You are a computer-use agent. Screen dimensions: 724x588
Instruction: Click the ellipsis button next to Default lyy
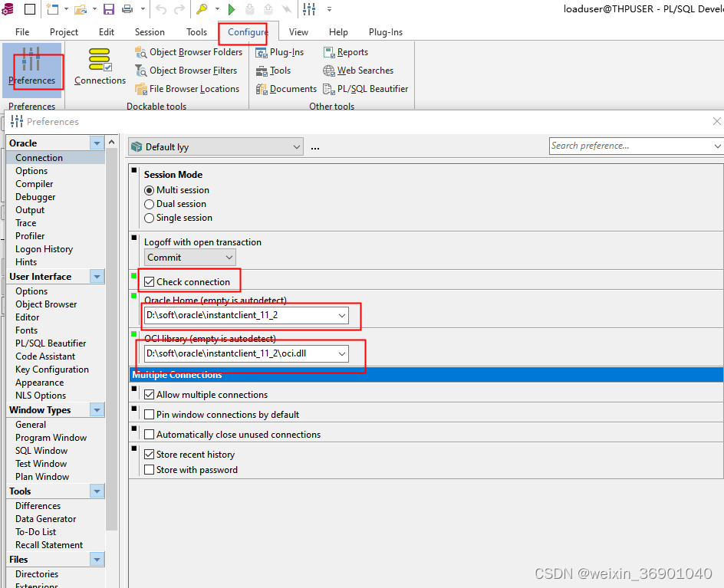[314, 146]
